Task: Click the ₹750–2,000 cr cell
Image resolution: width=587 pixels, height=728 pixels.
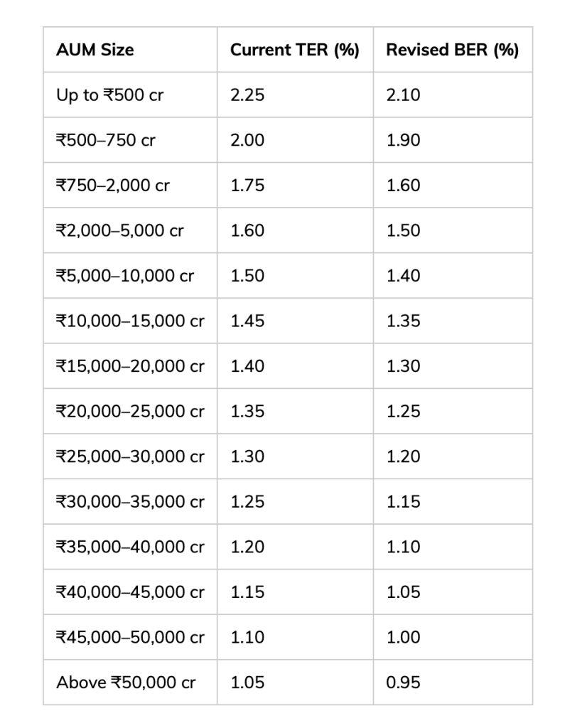Action: [x=113, y=186]
